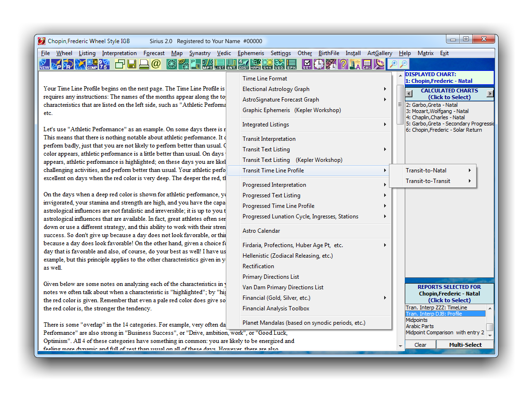Choose Rectification from the menu
The image size is (532, 410).
pos(309,266)
